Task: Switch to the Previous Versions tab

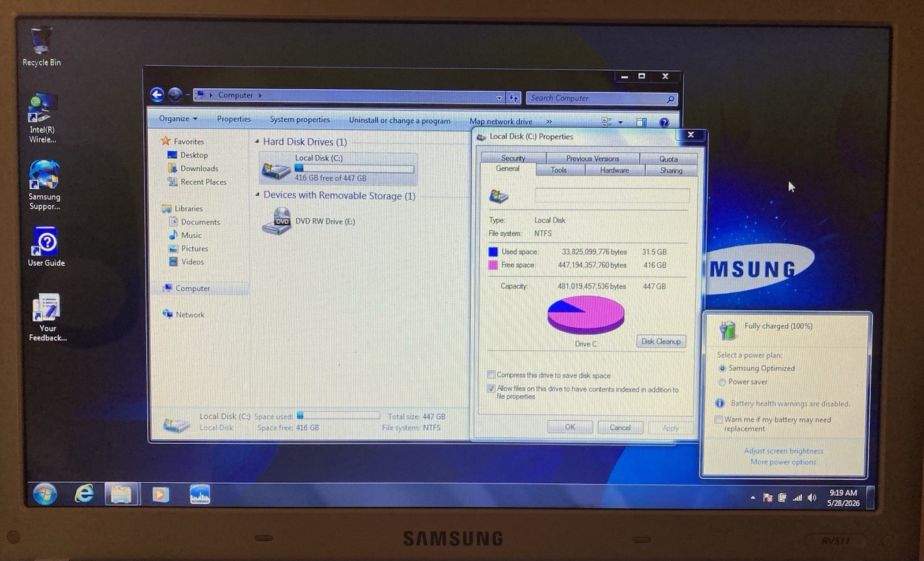Action: tap(593, 158)
